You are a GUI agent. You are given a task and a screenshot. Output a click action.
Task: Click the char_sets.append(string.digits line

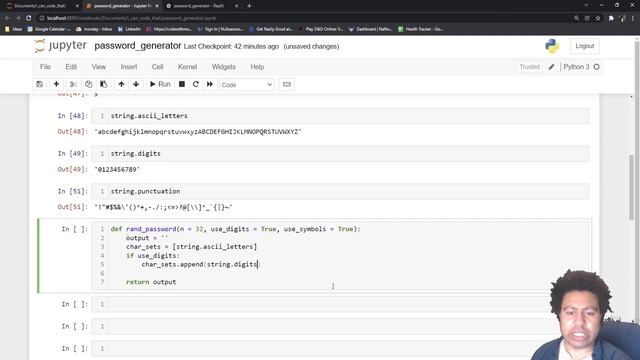(x=200, y=264)
